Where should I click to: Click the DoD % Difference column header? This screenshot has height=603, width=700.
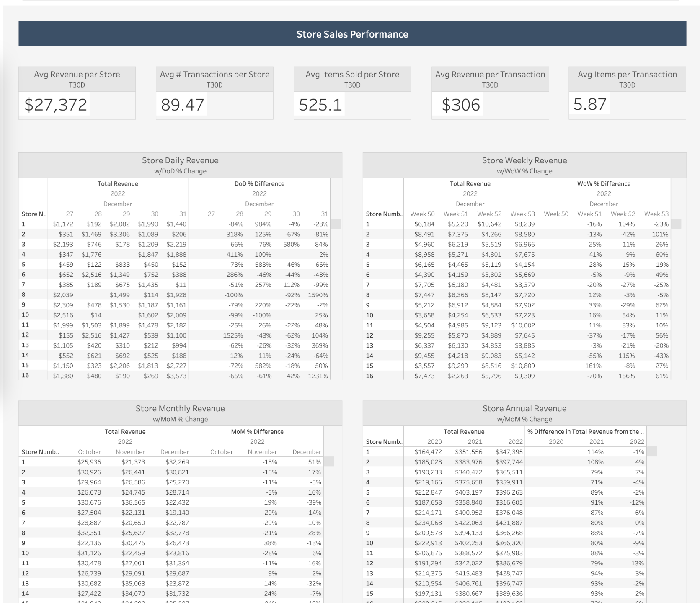pyautogui.click(x=259, y=183)
